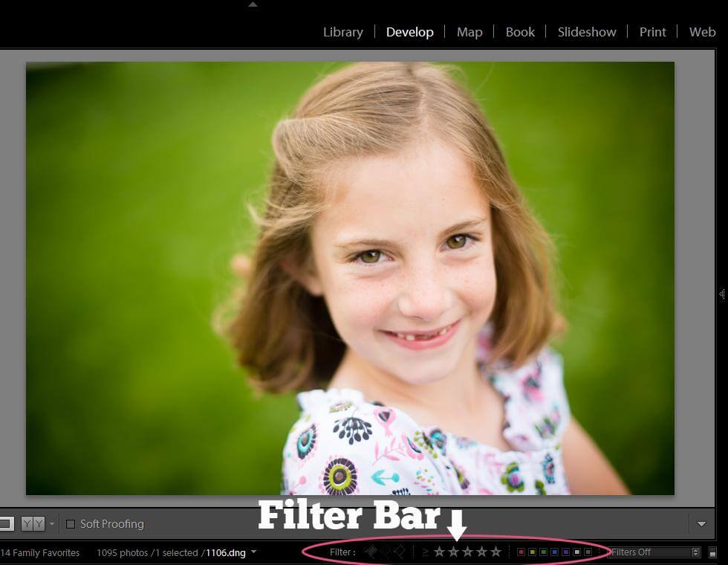Go to the Map module
Screen dimensions: 728x565
[x=469, y=32]
